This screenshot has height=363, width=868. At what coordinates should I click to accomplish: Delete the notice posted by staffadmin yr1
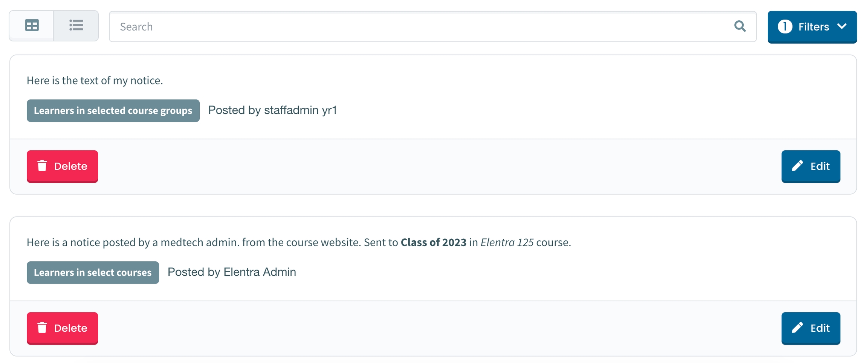click(x=63, y=166)
